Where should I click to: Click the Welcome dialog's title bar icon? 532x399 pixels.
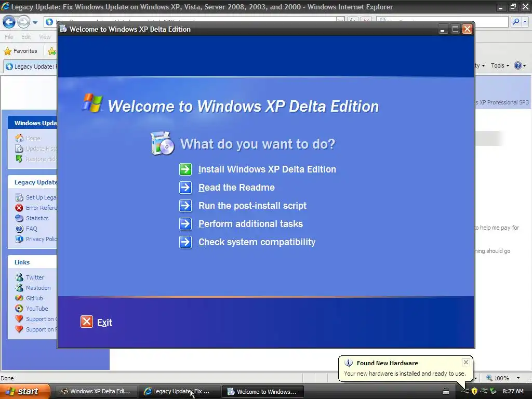click(x=63, y=29)
